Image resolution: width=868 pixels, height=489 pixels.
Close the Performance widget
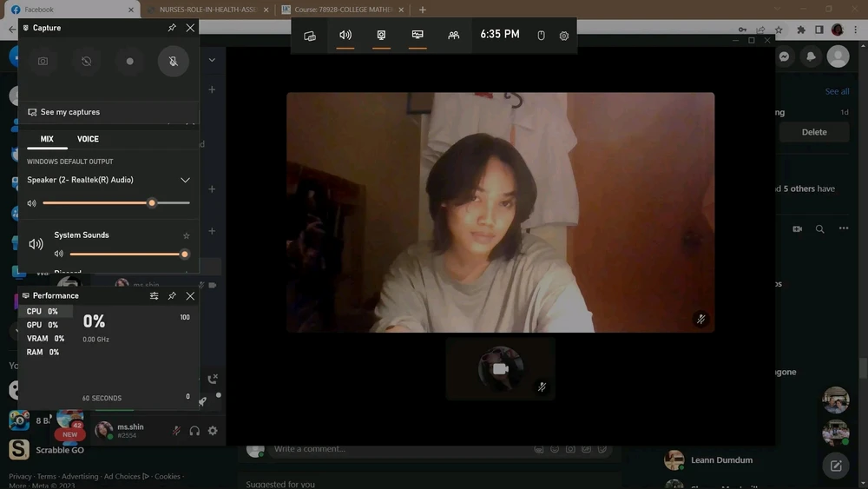pos(190,296)
